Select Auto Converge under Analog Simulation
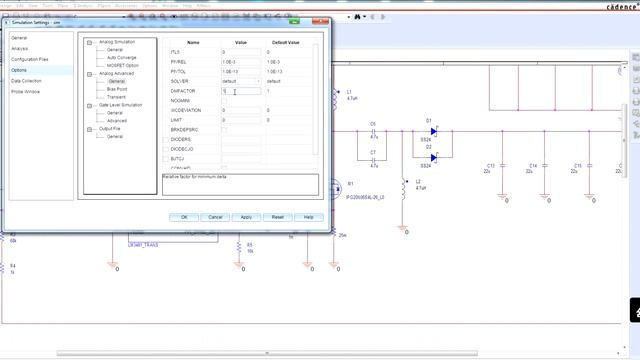The image size is (640, 360). click(122, 58)
